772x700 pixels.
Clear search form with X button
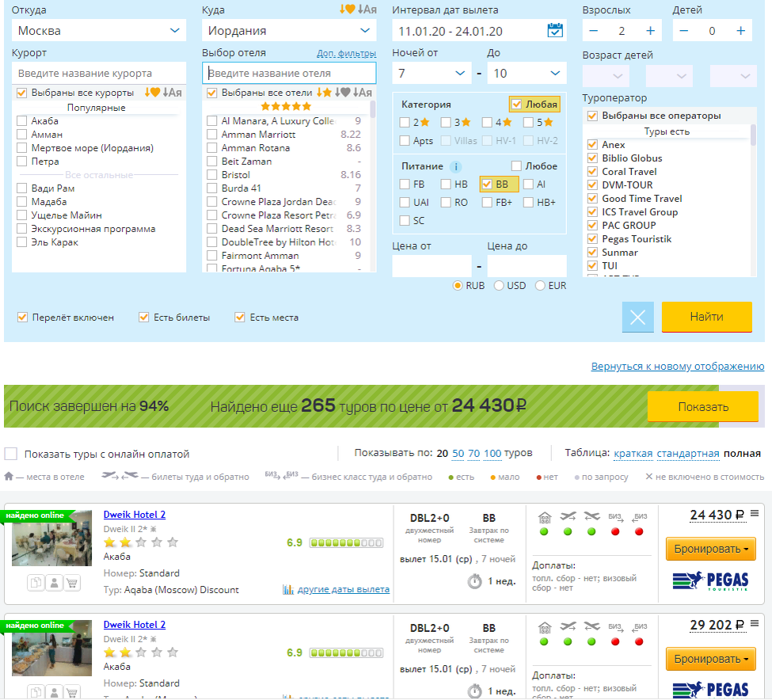637,317
